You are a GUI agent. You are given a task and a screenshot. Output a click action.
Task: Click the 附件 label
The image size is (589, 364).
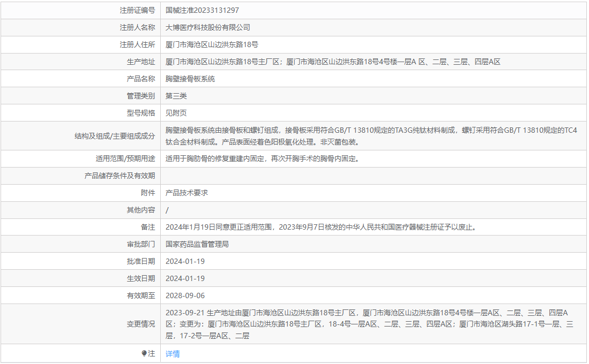tap(148, 193)
